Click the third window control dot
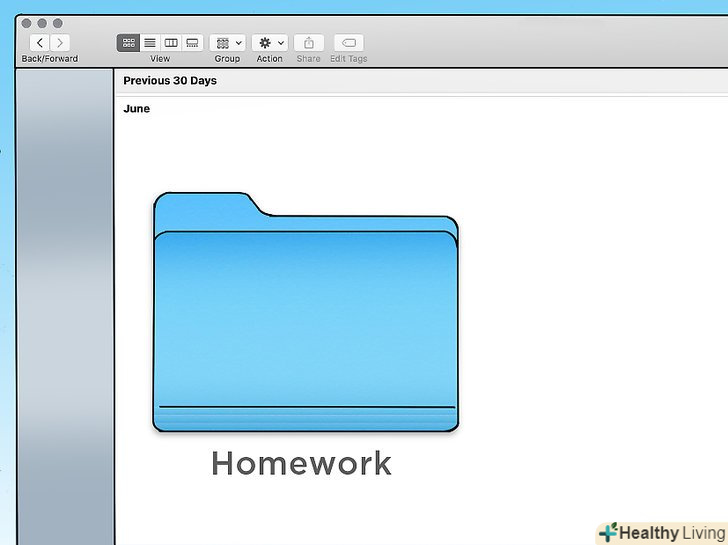 [58, 23]
